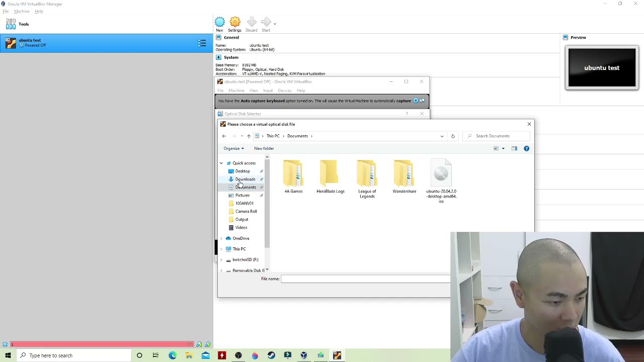The image size is (644, 362).
Task: Click the File name input field
Action: pyautogui.click(x=366, y=279)
